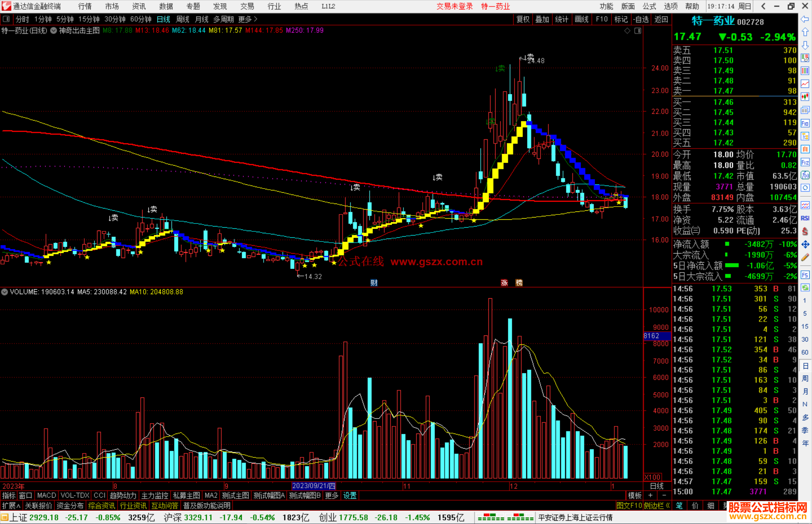Toggle the 神奇出击主图 indicator circle
This screenshot has height=524, width=812.
54,30
